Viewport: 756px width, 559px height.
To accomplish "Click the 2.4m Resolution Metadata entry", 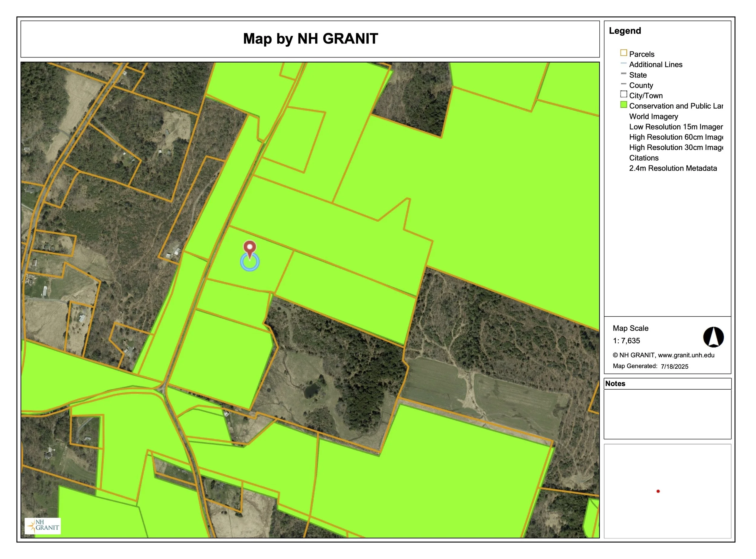I will [673, 168].
